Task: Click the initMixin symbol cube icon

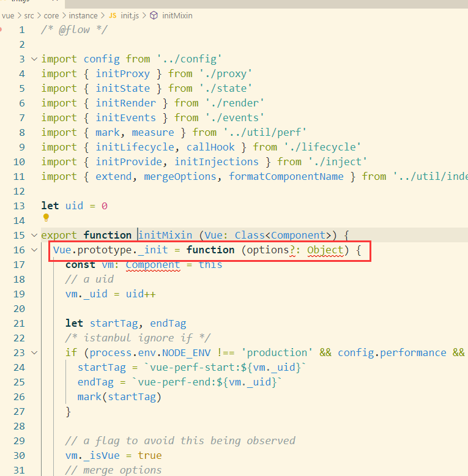Action: pos(154,15)
